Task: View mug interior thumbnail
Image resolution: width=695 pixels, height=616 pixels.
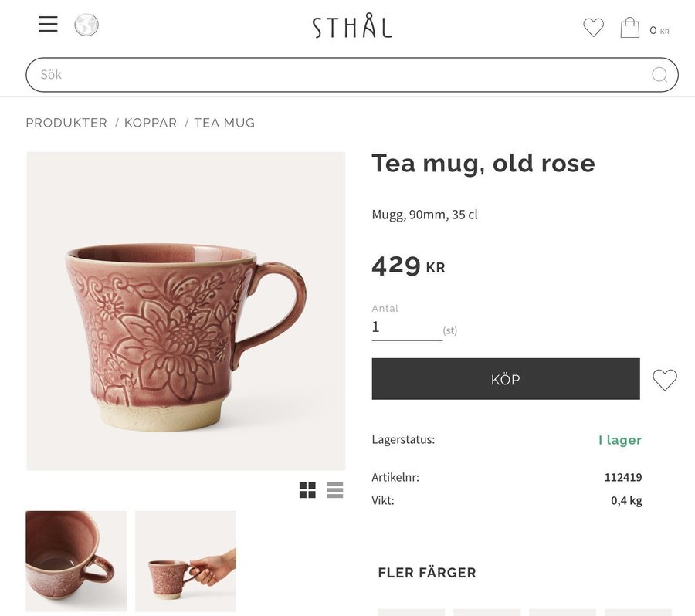Action: pos(76,561)
